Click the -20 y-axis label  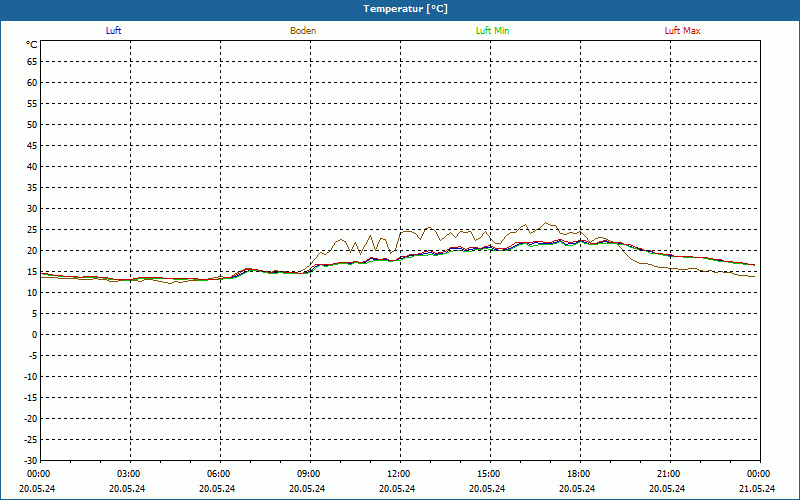pyautogui.click(x=31, y=418)
